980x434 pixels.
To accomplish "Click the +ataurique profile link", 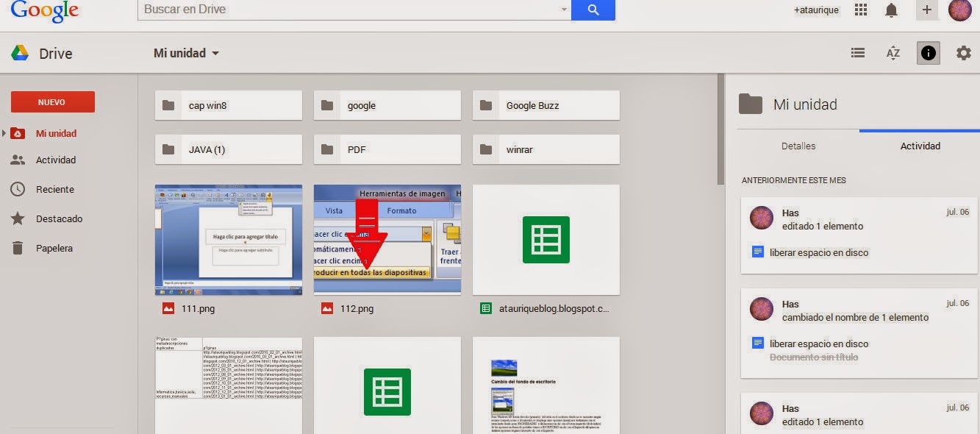I will click(x=816, y=10).
